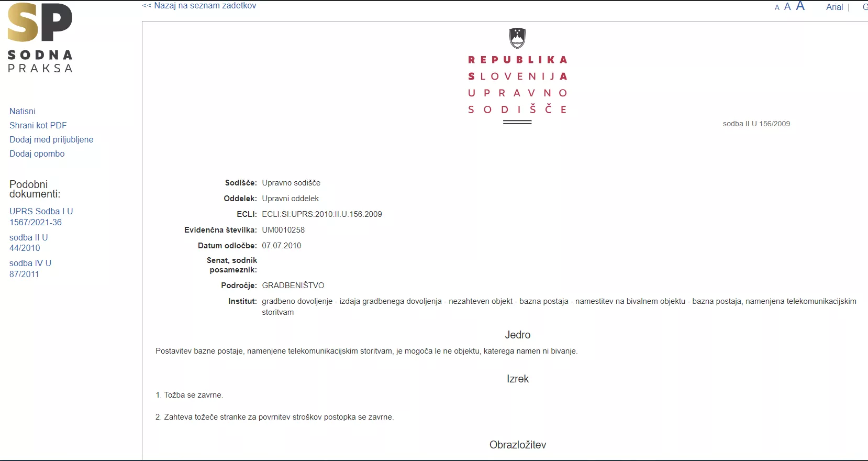
Task: Click the Slovenian coat of arms emblem
Action: click(517, 38)
